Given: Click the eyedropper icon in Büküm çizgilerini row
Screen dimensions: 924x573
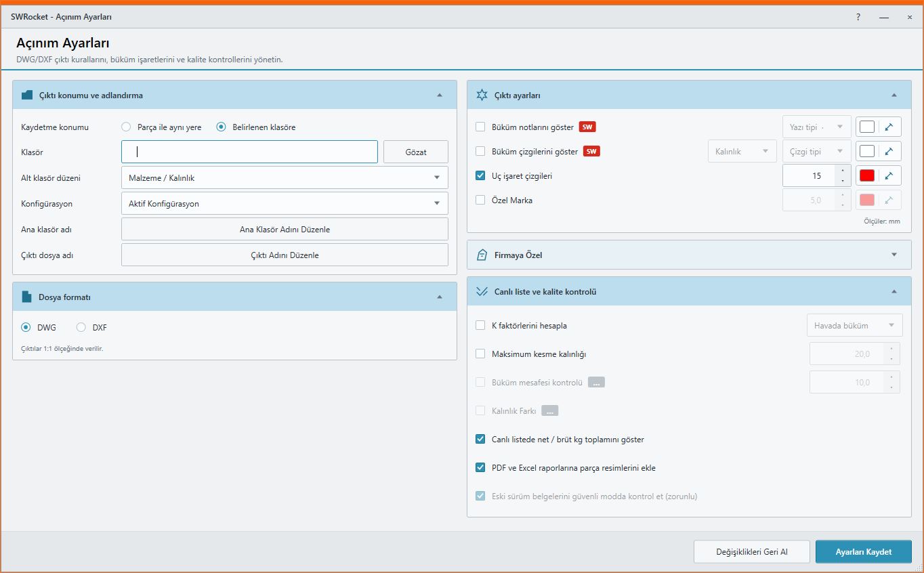Looking at the screenshot, I should coord(889,151).
